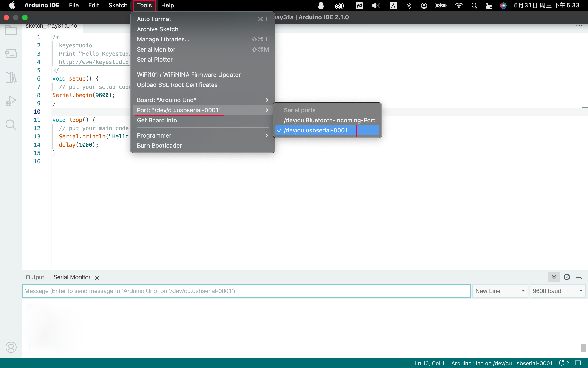Screen dimensions: 588x368
Task: Click the delay(1000); code line
Action: point(79,145)
